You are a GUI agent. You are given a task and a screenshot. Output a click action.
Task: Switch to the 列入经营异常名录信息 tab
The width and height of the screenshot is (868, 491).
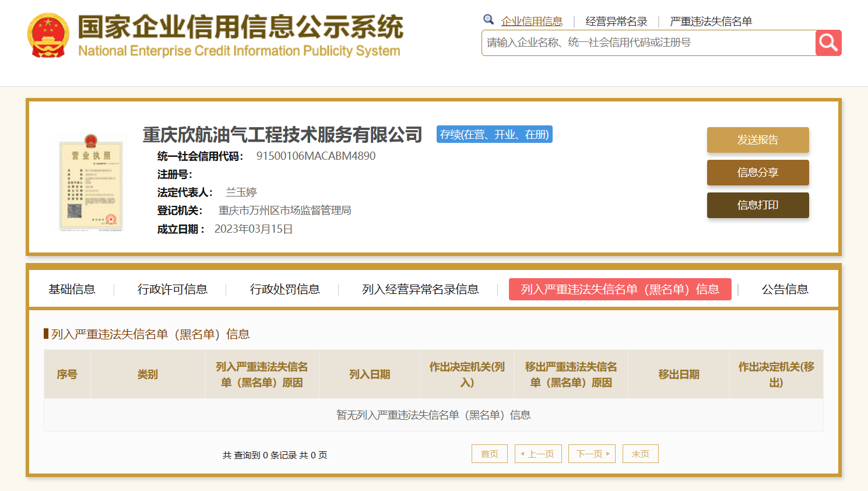click(420, 289)
